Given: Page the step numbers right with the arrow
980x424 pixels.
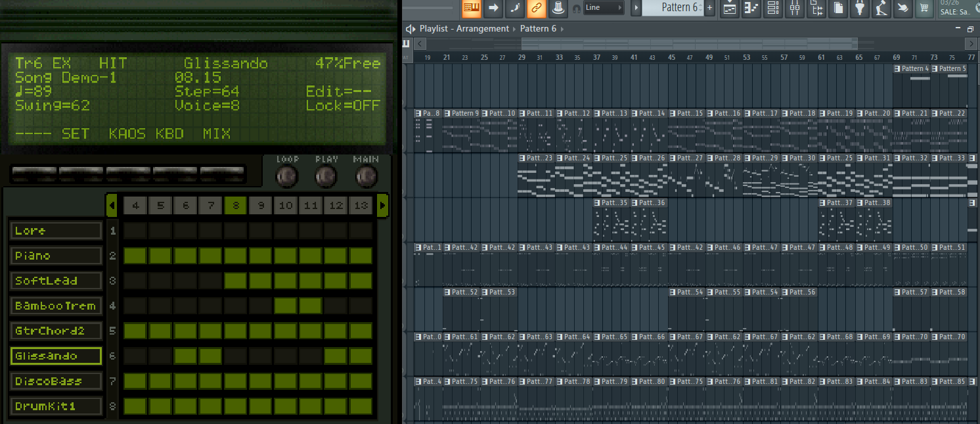Looking at the screenshot, I should click(383, 206).
